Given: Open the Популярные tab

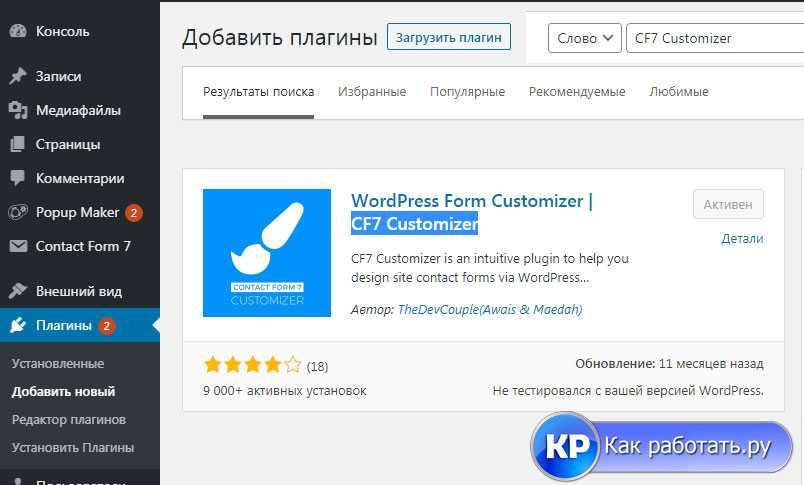Looking at the screenshot, I should pos(467,92).
